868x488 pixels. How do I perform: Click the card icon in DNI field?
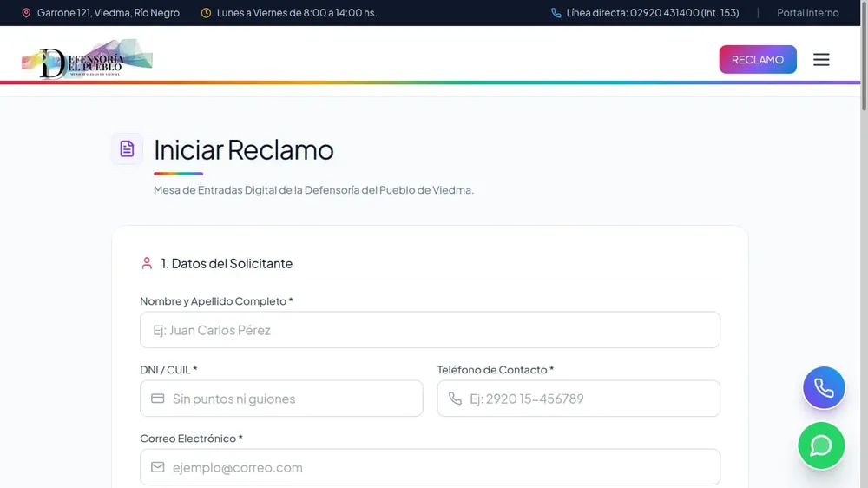tap(158, 399)
